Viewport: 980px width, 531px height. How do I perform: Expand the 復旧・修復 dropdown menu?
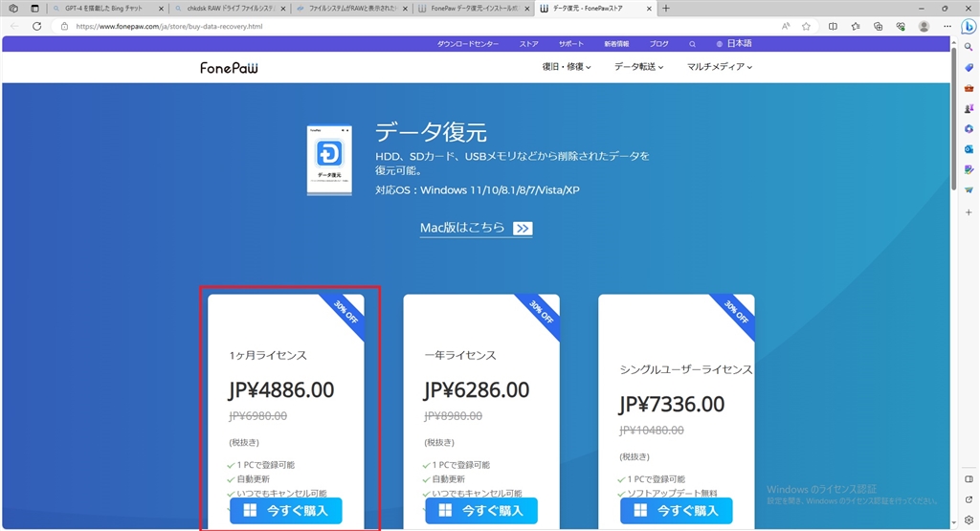(x=567, y=67)
